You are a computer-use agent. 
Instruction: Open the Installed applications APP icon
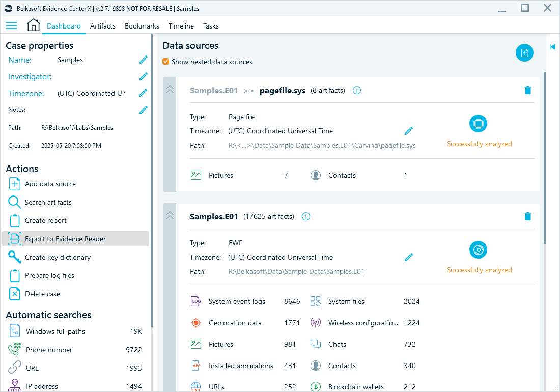[x=196, y=366]
